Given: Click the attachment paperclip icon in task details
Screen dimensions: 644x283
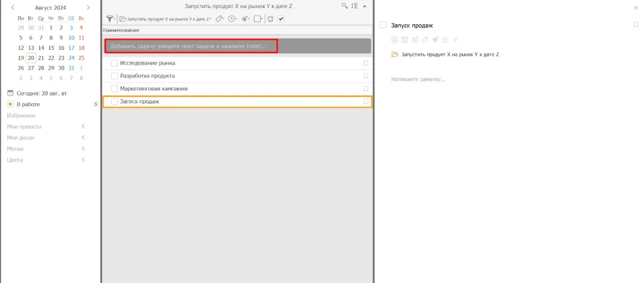Looking at the screenshot, I should click(456, 40).
